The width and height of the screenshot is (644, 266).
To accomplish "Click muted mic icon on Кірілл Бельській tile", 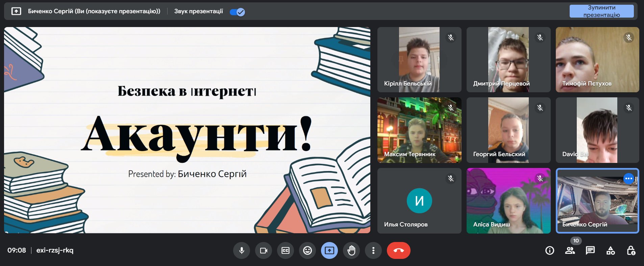I will (451, 38).
